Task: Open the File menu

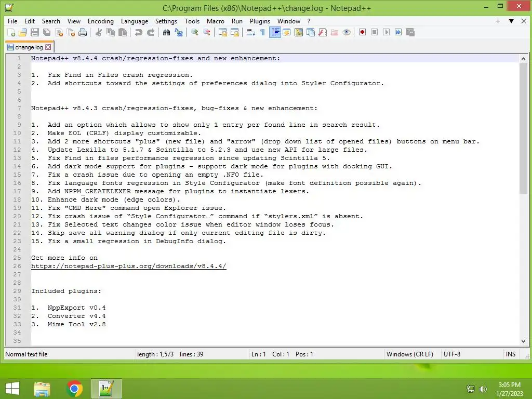Action: (12, 21)
